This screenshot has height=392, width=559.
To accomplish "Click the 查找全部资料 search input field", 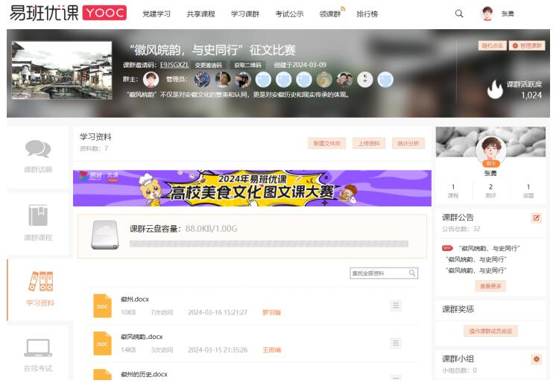I will pos(378,274).
